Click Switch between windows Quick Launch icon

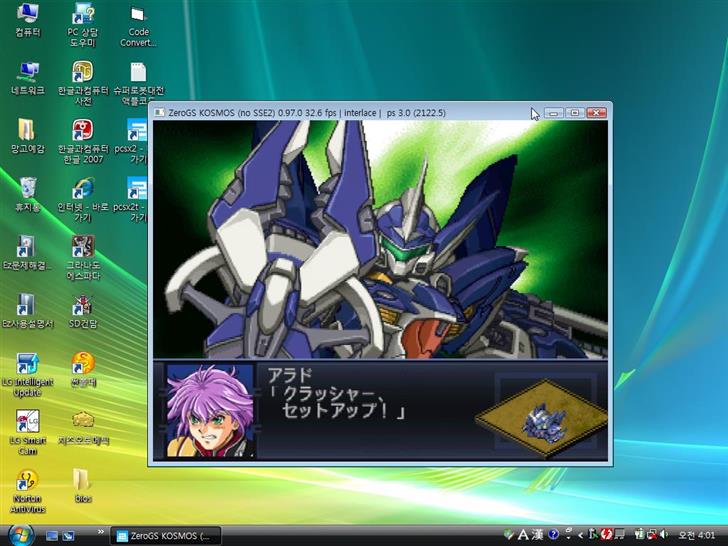pyautogui.click(x=68, y=536)
